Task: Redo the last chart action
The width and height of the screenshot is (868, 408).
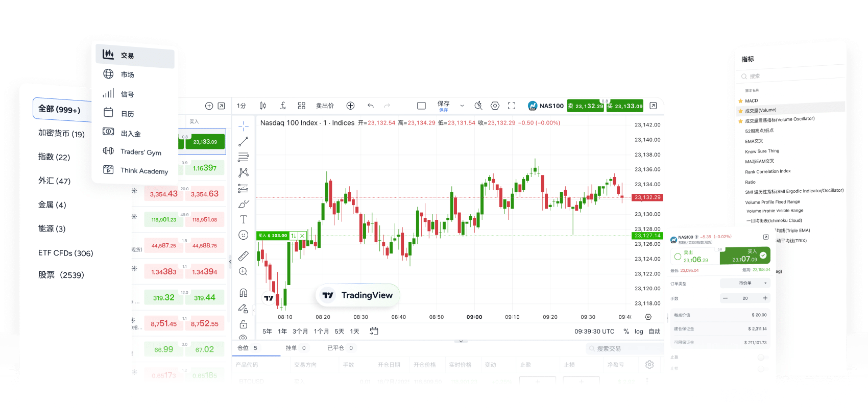Action: point(387,106)
